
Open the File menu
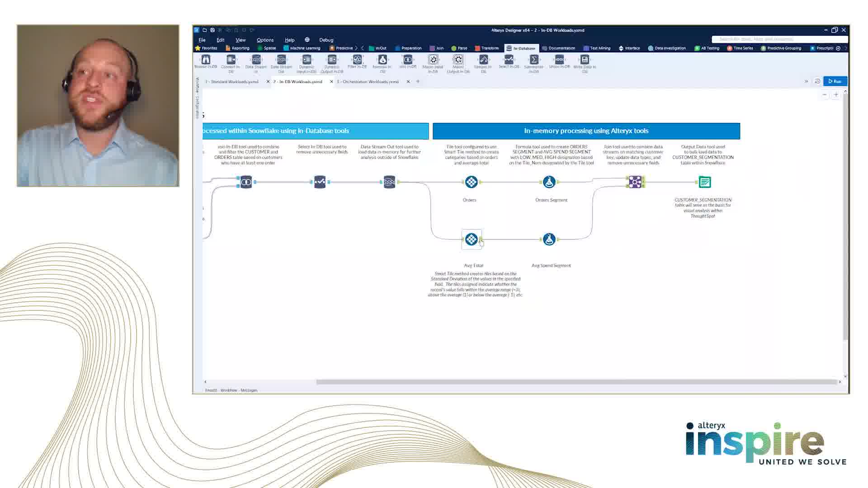tap(202, 40)
